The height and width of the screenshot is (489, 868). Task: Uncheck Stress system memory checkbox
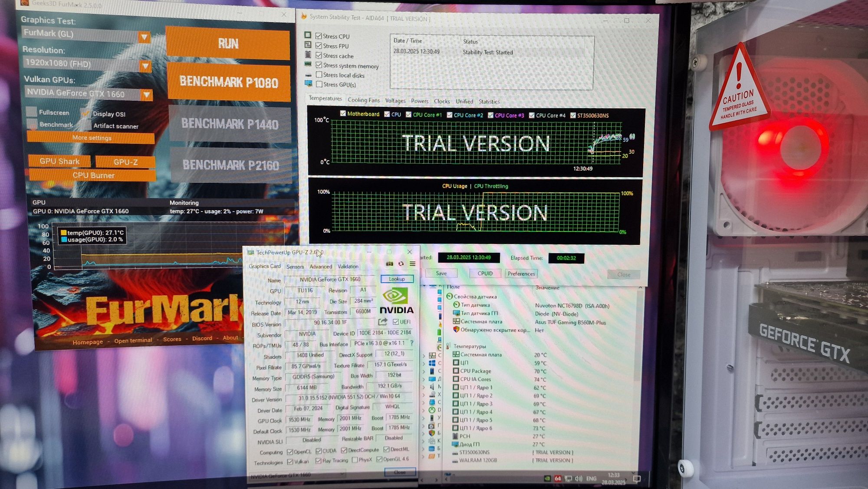(x=319, y=65)
